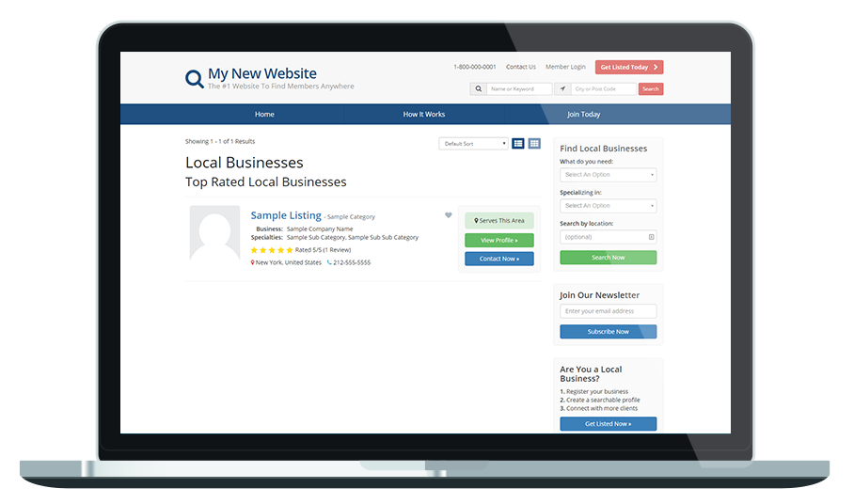This screenshot has height=504, width=854.
Task: Go to the Home menu item
Action: click(264, 115)
